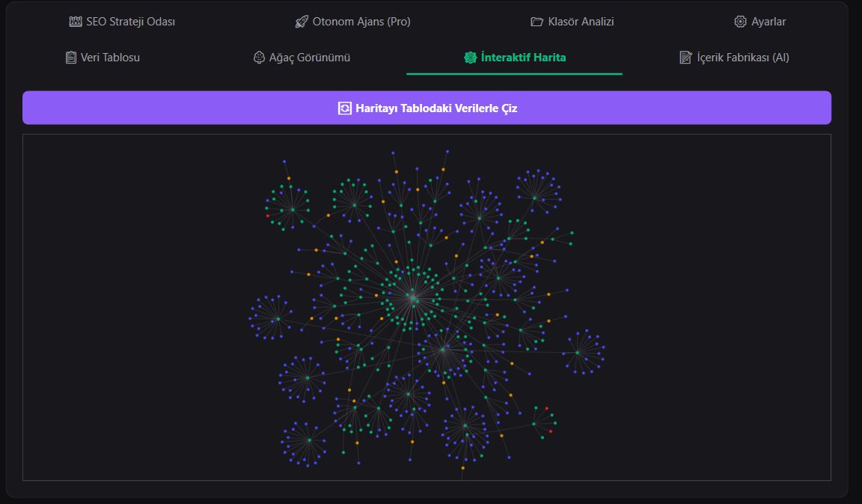
Task: Click the rocket icon for Otonom Ajans
Action: click(302, 22)
